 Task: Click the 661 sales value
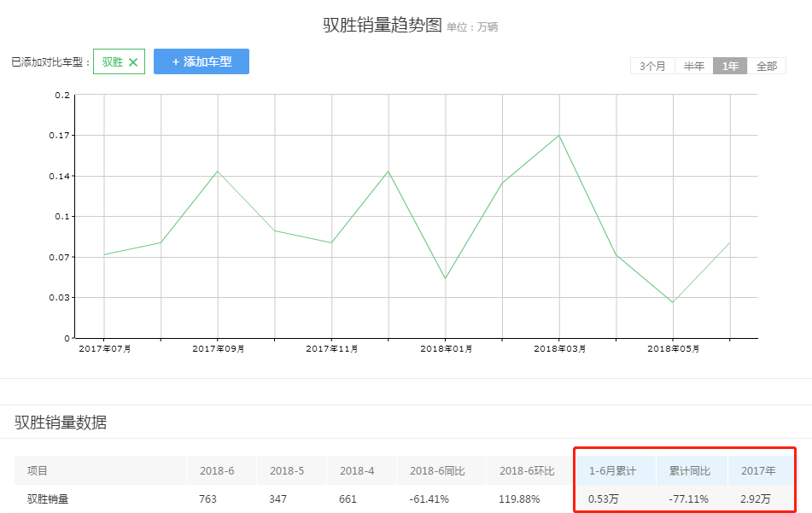(348, 499)
